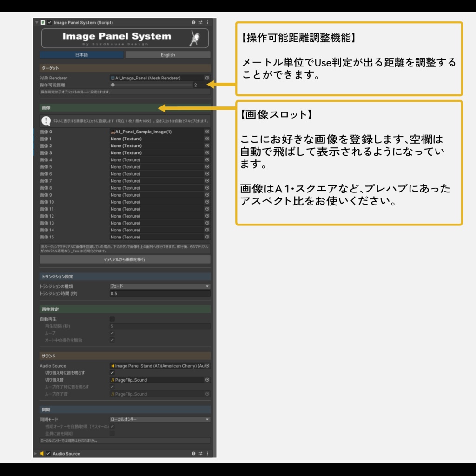Toggle Audio Source component enabled checkbox
Image resolution: width=476 pixels, height=476 pixels.
click(x=48, y=453)
